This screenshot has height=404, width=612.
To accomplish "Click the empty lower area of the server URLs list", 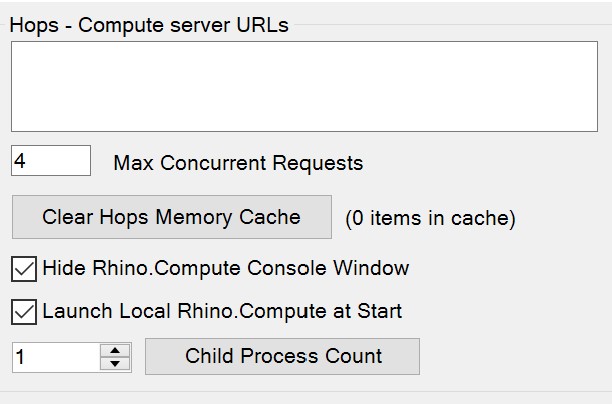I will tap(304, 115).
